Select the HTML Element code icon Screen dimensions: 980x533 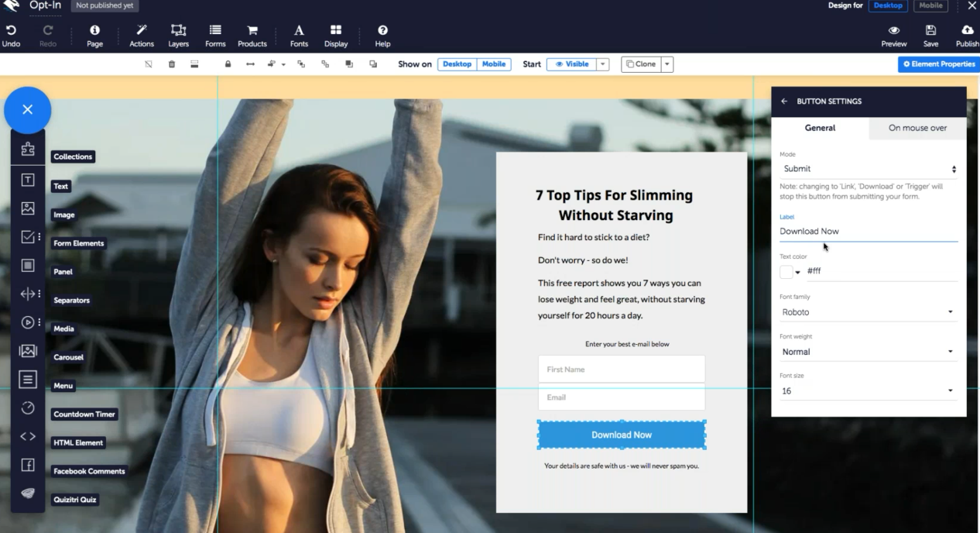pyautogui.click(x=28, y=436)
